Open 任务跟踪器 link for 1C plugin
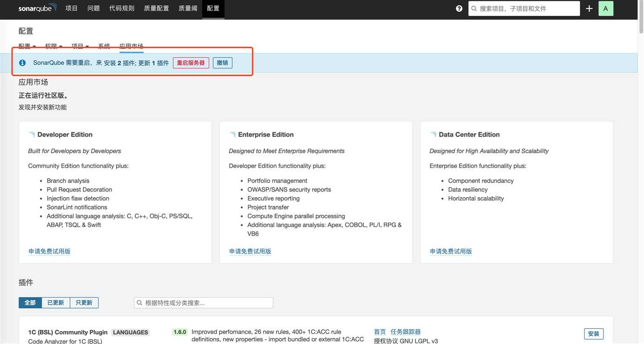 (x=406, y=332)
